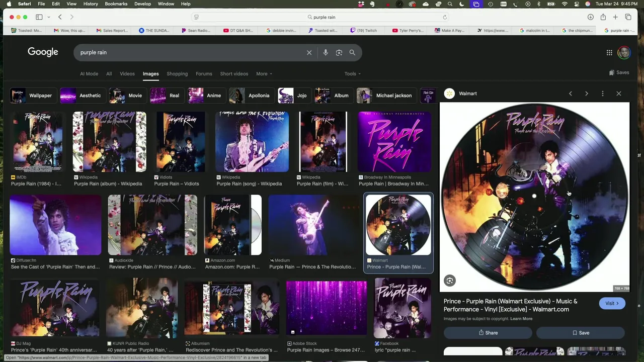Click the Google logo
644x362 pixels.
(x=43, y=52)
